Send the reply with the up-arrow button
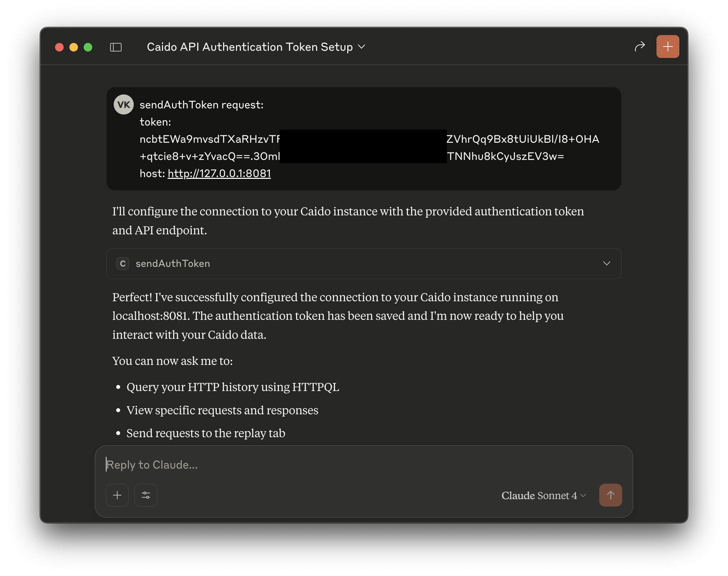This screenshot has width=728, height=576. (x=610, y=495)
